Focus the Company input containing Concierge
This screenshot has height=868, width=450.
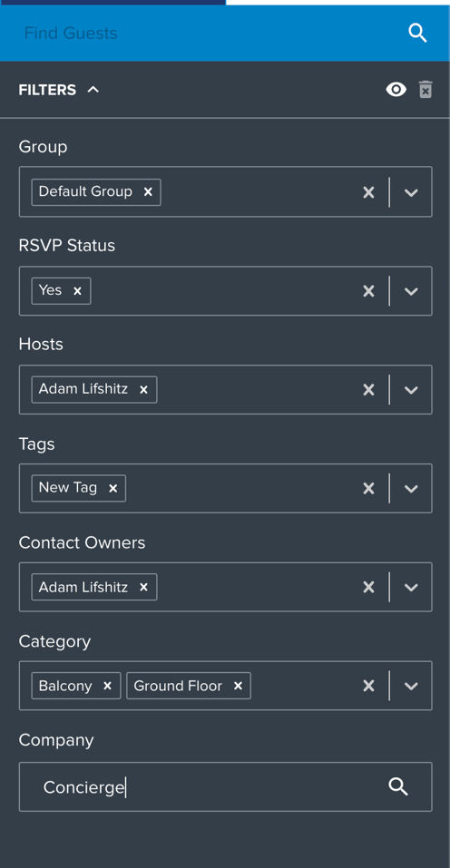[x=225, y=786]
